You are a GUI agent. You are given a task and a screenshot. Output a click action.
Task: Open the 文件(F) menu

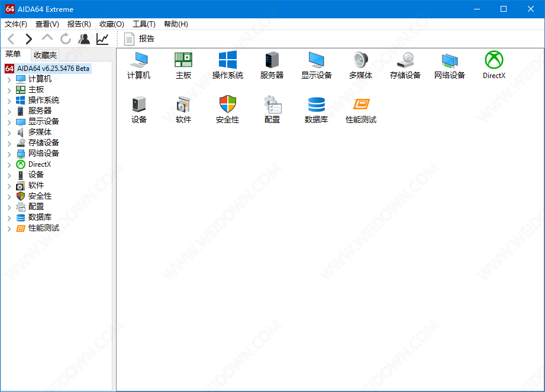(x=15, y=24)
